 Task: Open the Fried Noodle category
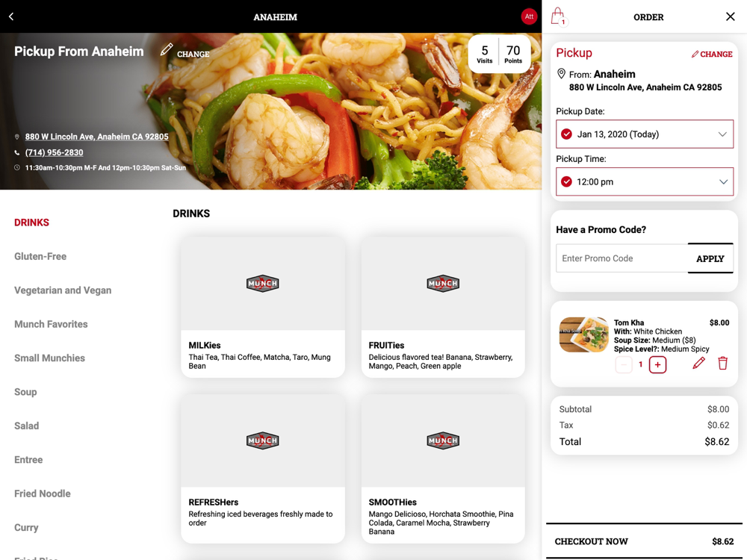pyautogui.click(x=43, y=494)
